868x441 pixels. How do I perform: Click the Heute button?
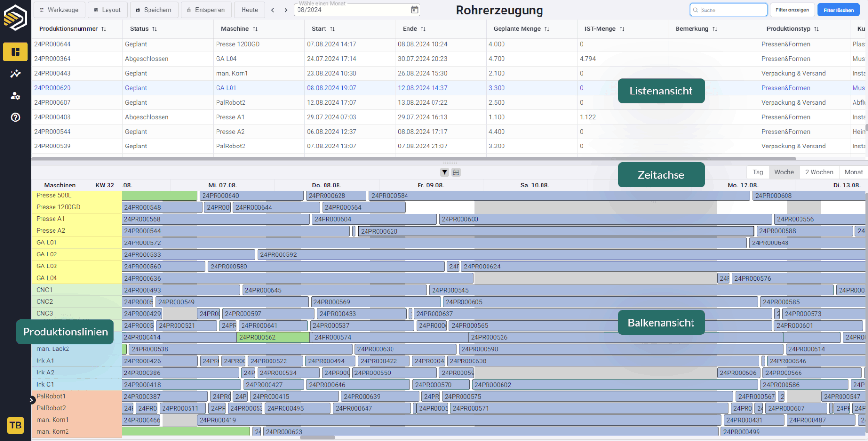pyautogui.click(x=249, y=9)
